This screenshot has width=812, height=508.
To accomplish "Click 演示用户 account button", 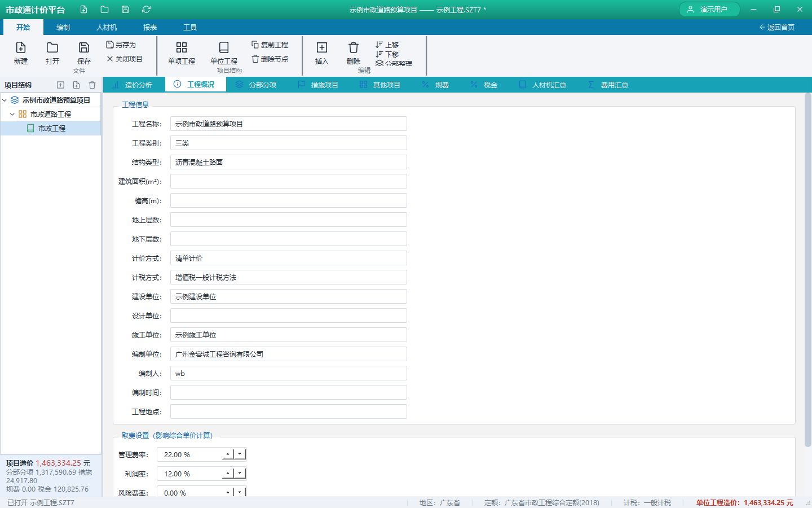I will [709, 10].
